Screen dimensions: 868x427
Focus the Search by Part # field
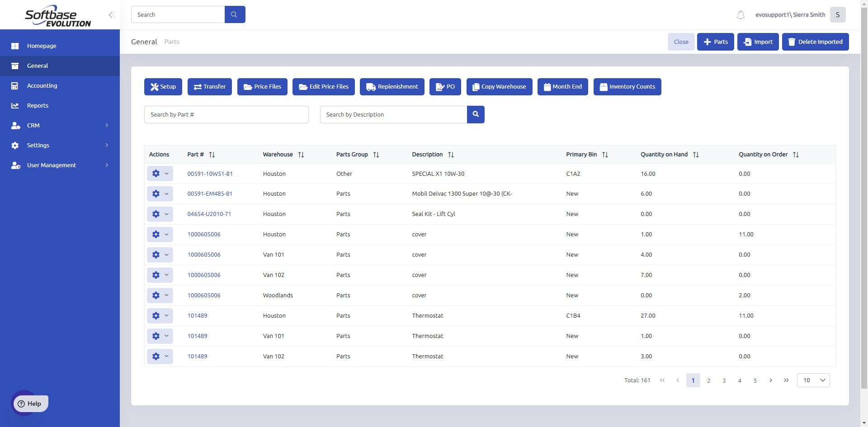(226, 115)
